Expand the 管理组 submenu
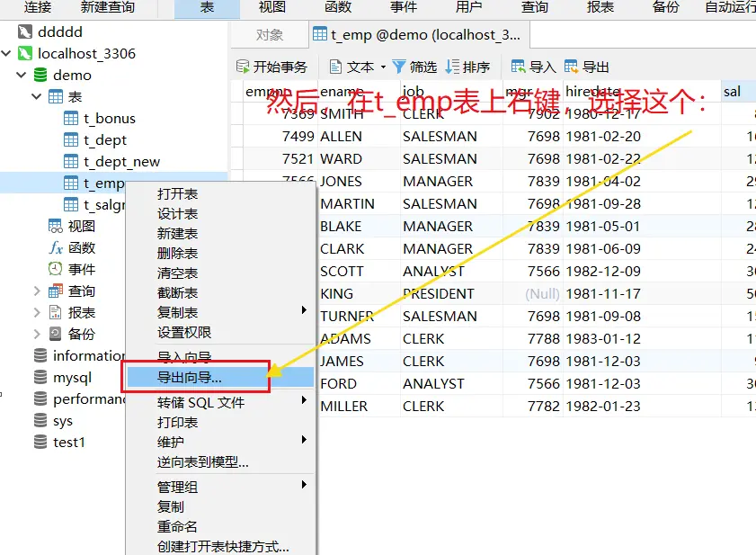 pyautogui.click(x=304, y=485)
